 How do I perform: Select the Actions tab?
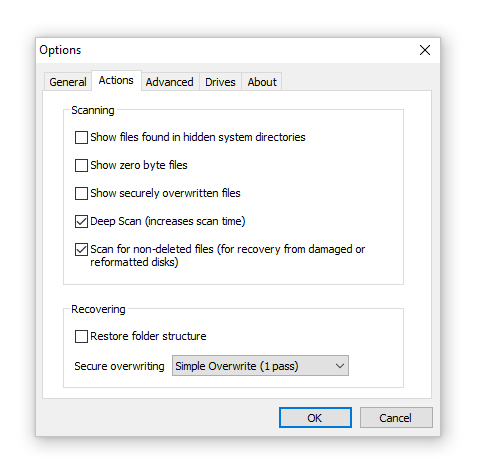(116, 80)
